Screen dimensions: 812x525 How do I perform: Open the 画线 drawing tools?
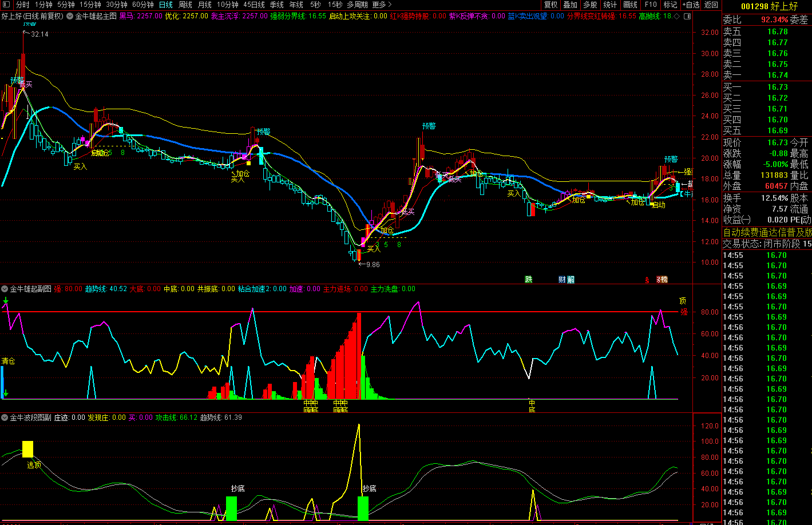tap(630, 5)
